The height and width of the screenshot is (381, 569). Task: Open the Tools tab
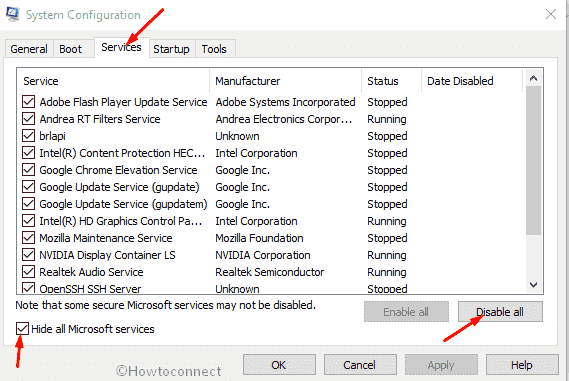214,49
